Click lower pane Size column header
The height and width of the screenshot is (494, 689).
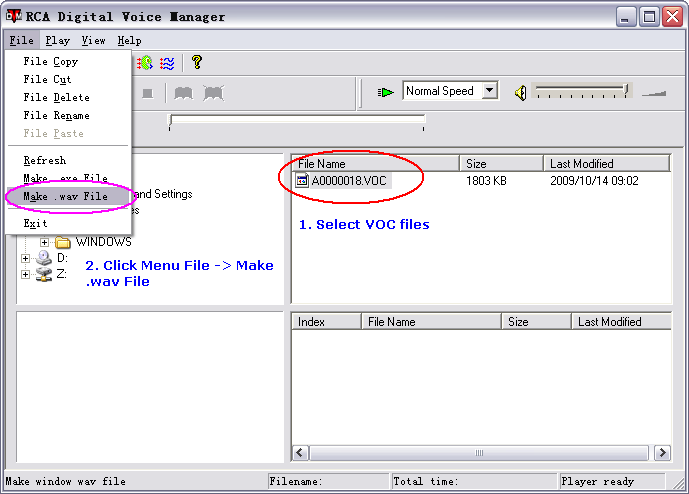click(x=537, y=322)
